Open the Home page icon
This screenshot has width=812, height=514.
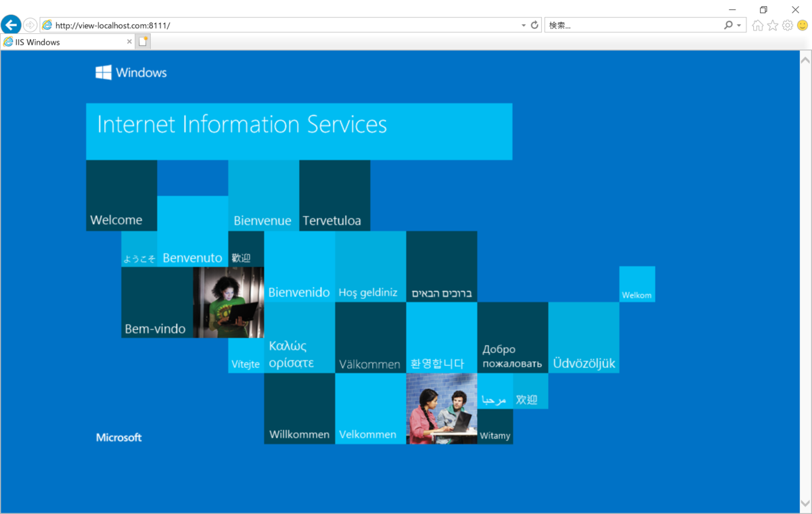coord(758,25)
